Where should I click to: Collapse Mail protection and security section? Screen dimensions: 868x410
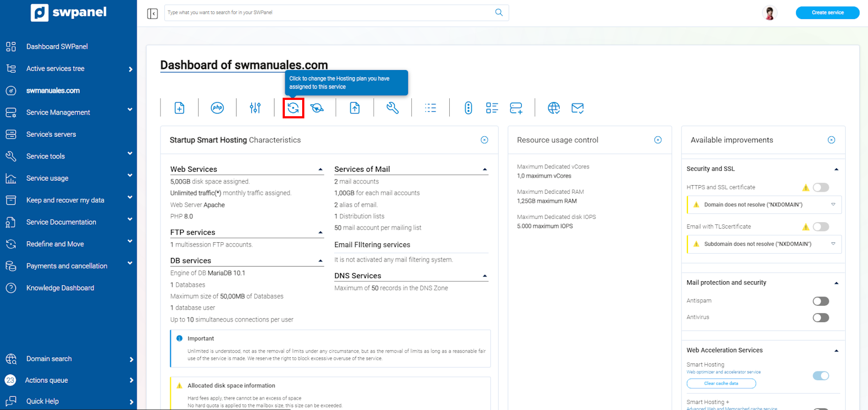tap(837, 283)
